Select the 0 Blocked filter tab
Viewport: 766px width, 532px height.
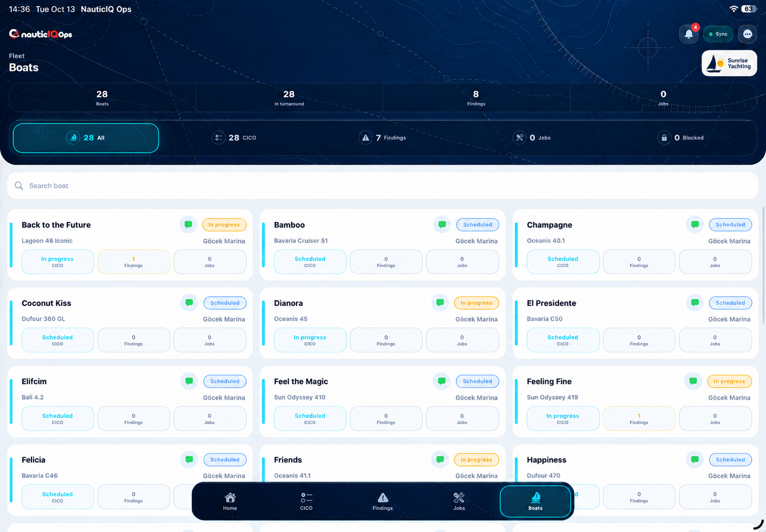click(x=680, y=138)
